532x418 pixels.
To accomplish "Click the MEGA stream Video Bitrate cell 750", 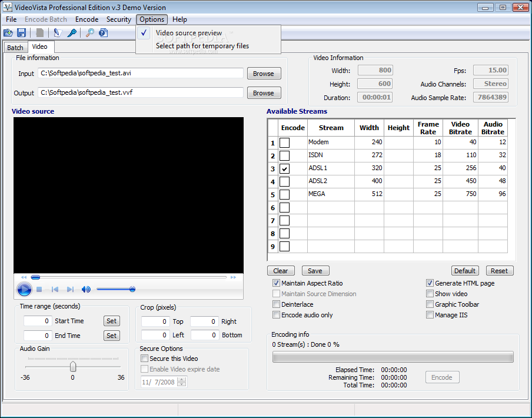I will (460, 194).
